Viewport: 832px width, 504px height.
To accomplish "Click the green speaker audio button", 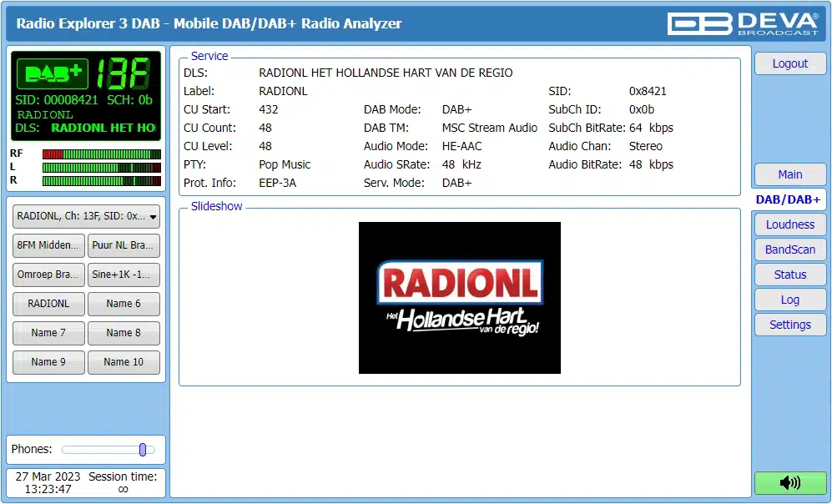I will point(789,483).
